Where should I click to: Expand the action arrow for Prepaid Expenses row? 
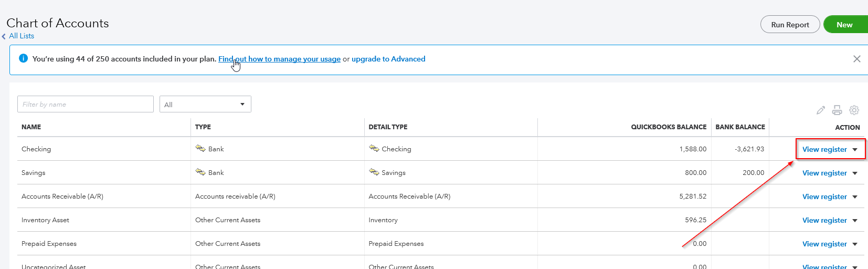(855, 244)
